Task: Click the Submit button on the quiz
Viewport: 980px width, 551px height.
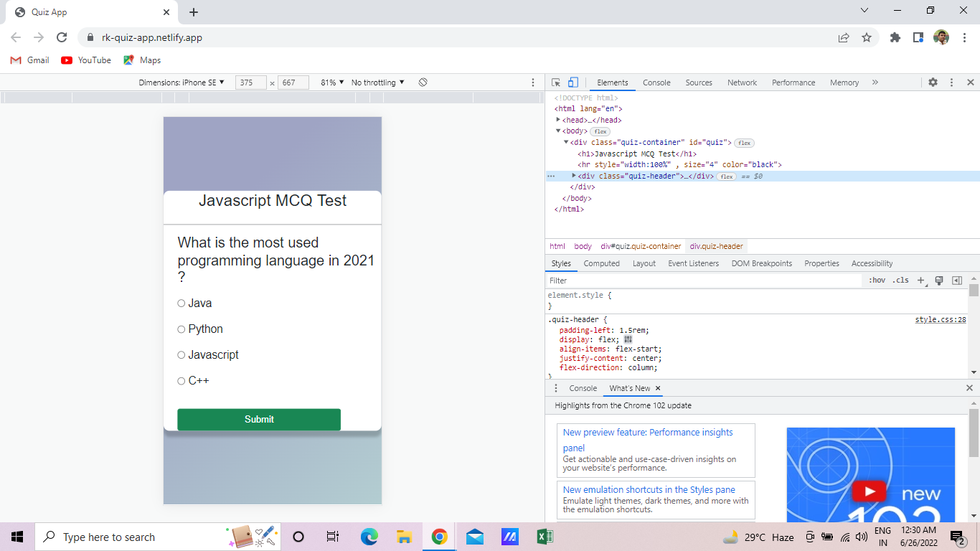Action: click(x=258, y=419)
